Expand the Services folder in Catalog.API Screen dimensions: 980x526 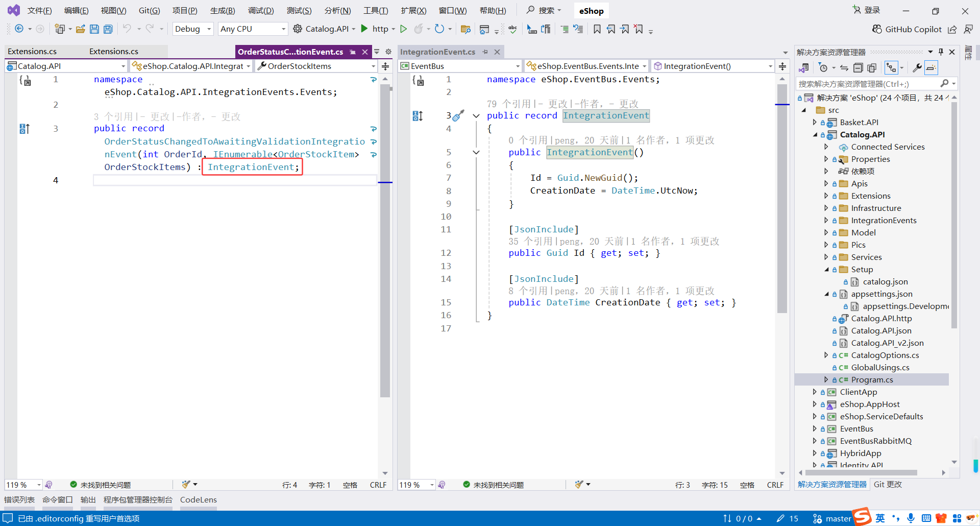826,257
